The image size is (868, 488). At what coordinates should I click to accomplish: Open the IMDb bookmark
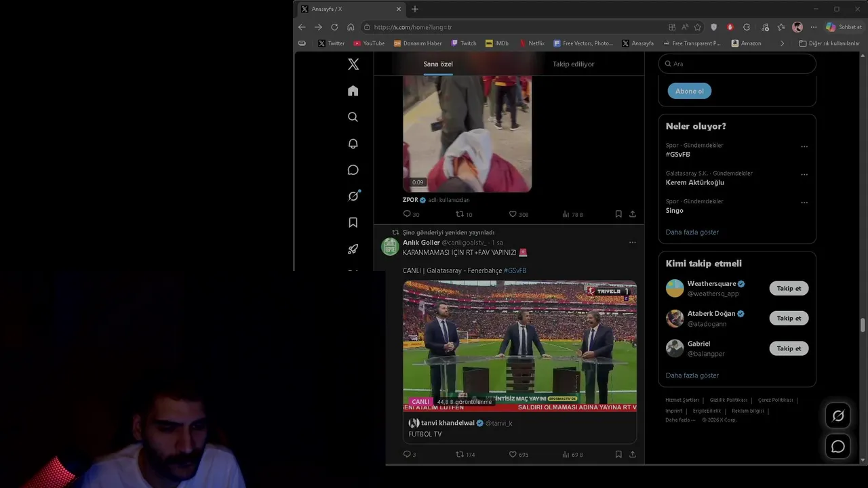coord(497,43)
